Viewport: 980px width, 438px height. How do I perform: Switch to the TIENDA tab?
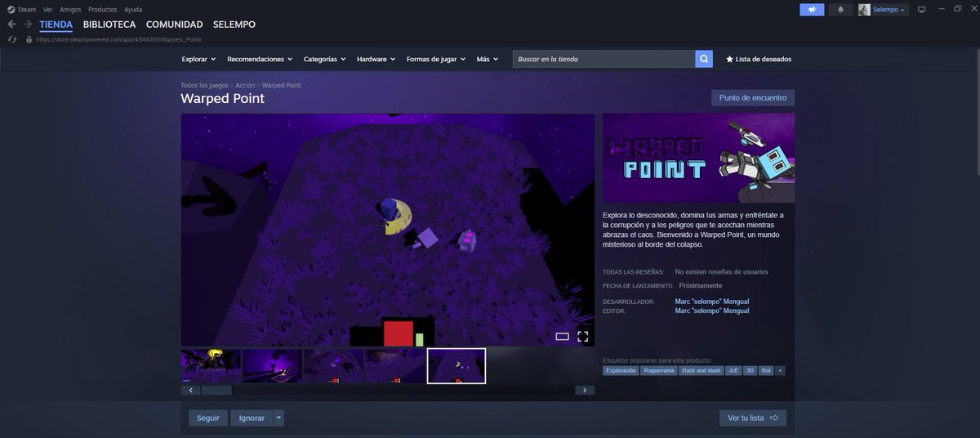click(x=56, y=25)
